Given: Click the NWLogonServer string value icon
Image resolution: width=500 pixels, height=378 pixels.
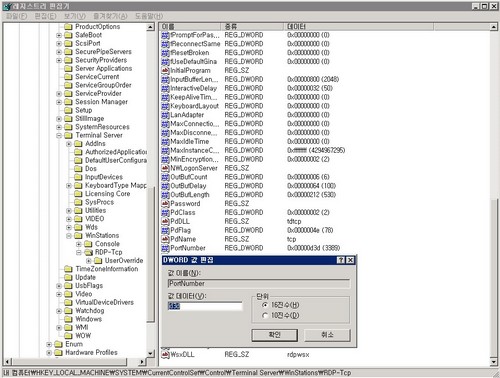Looking at the screenshot, I should click(x=165, y=168).
